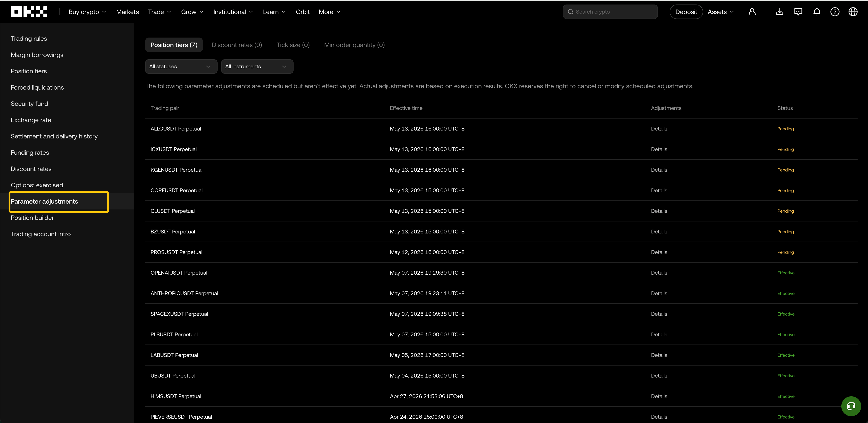The height and width of the screenshot is (423, 868).
Task: View Details for BZUSDT Perpetual
Action: 659,232
